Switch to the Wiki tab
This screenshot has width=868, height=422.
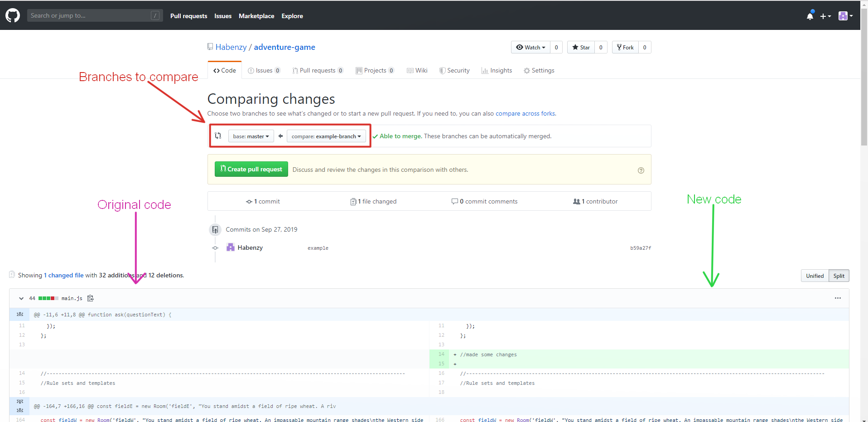click(417, 70)
